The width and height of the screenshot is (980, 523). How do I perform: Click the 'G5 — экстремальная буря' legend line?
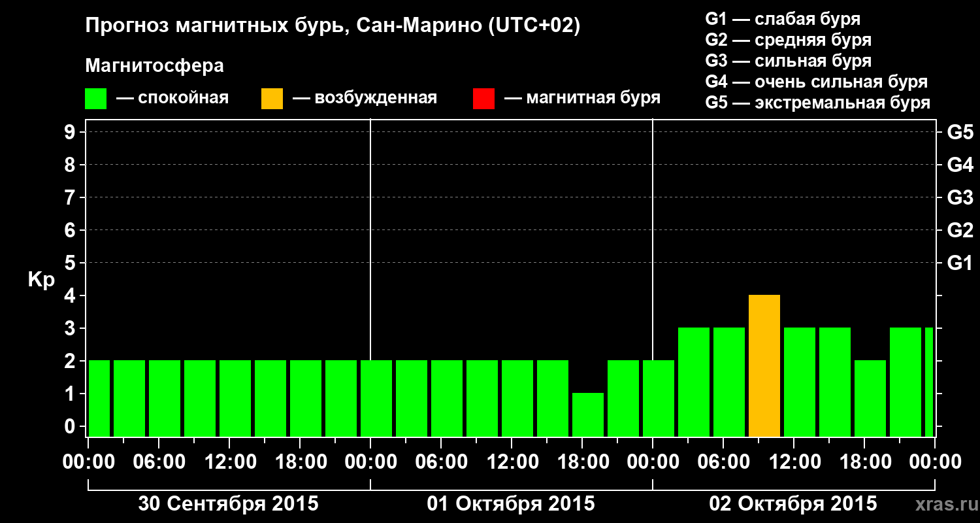coord(818,103)
